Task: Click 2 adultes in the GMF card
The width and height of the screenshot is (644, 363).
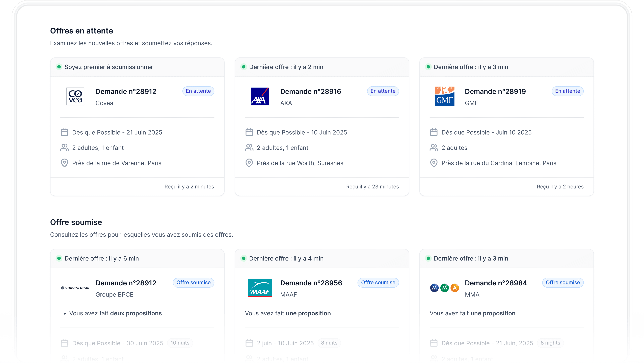Action: pyautogui.click(x=454, y=148)
